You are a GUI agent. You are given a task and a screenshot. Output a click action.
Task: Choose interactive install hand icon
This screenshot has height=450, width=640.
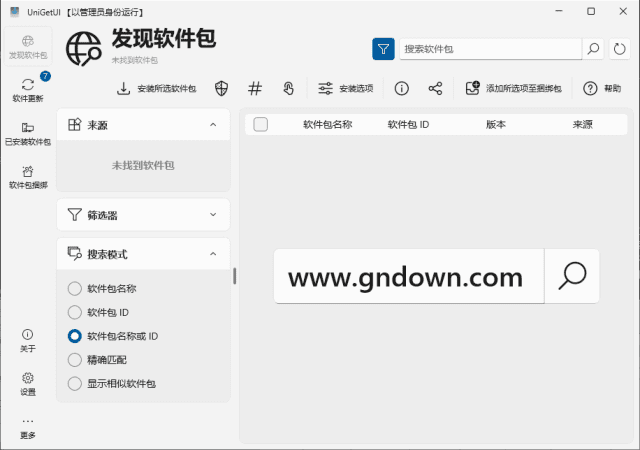point(288,88)
